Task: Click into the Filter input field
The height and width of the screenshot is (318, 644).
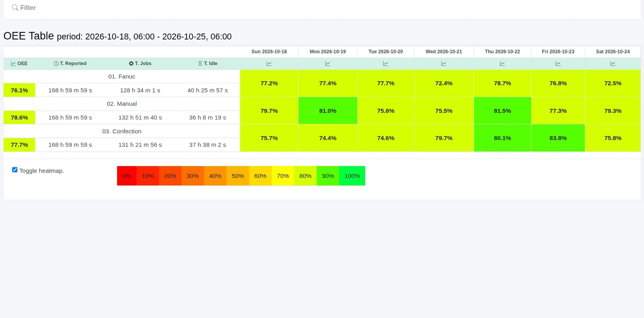Action: (322, 8)
